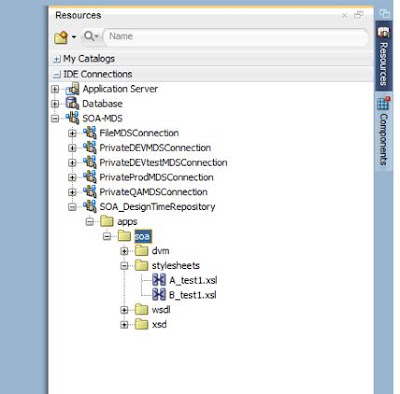Switch to the Resources side tab
This screenshot has width=400, height=394.
tap(383, 56)
